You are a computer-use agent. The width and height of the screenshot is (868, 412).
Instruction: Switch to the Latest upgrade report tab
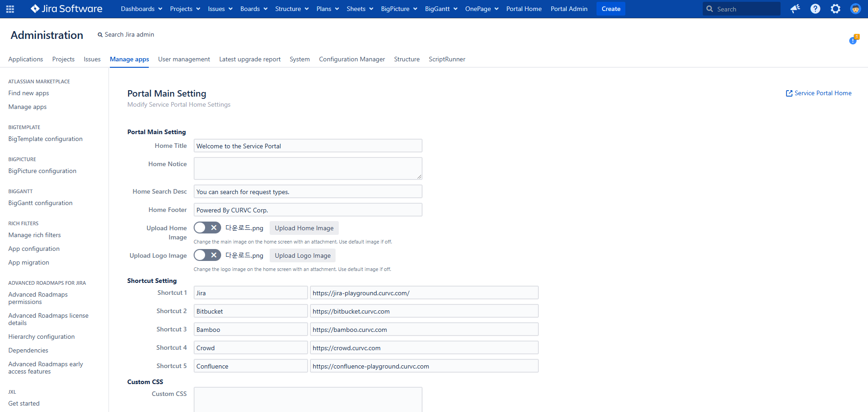[x=250, y=59]
